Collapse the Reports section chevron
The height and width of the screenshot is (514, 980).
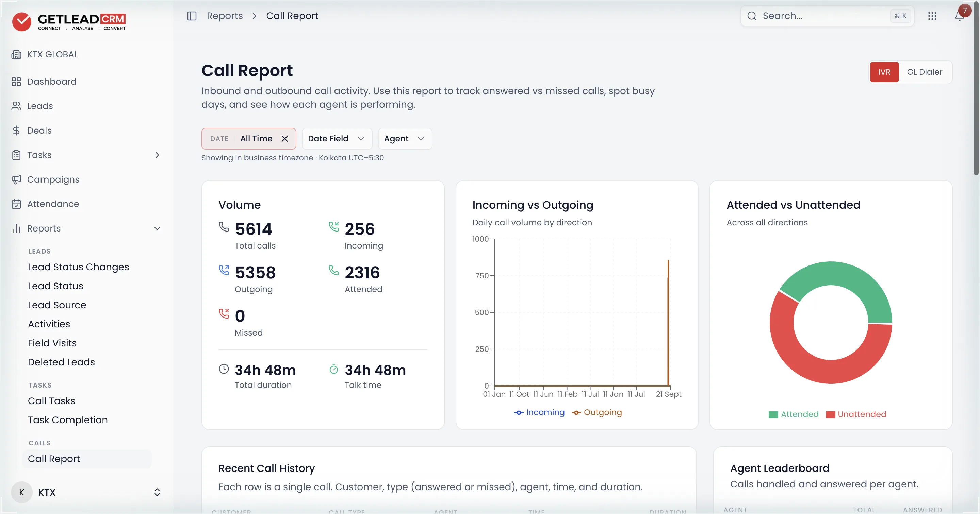pyautogui.click(x=157, y=228)
